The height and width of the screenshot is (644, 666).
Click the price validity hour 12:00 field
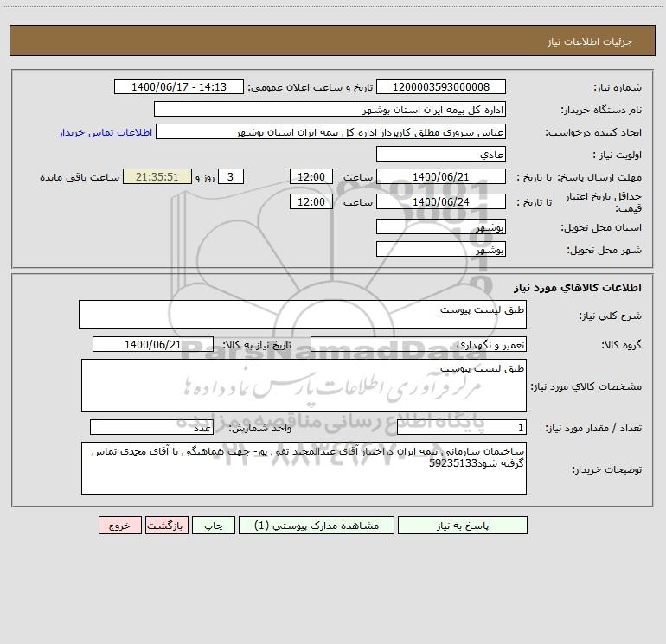tap(311, 201)
